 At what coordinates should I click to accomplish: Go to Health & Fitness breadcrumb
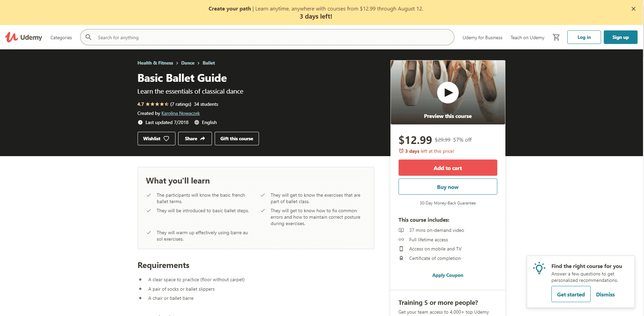pos(155,63)
